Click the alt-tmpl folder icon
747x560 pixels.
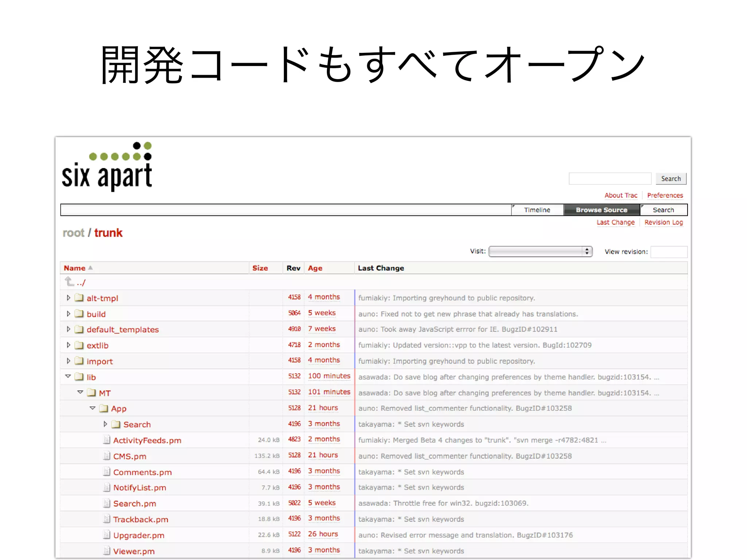79,298
